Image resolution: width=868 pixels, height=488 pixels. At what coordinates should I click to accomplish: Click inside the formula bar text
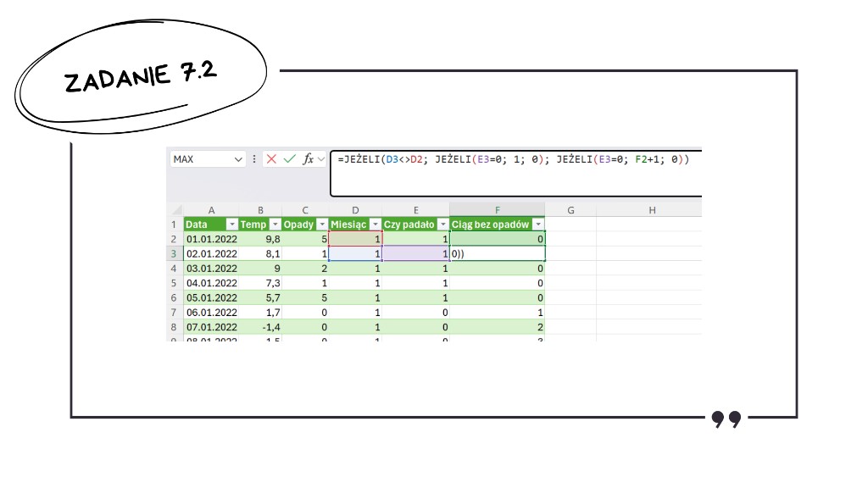[x=513, y=159]
